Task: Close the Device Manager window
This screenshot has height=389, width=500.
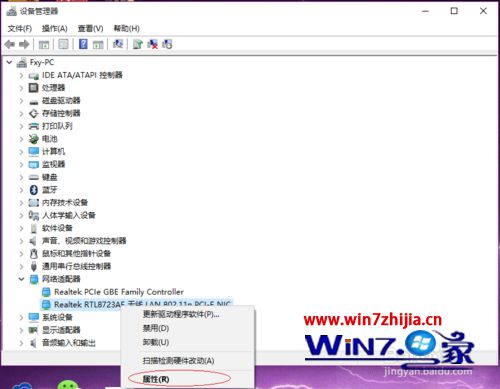Action: click(x=483, y=11)
